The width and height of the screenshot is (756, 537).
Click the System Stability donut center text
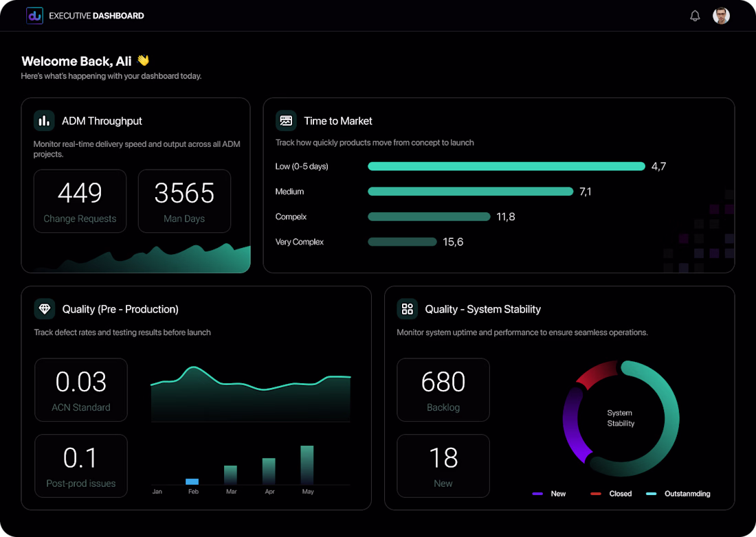click(621, 418)
